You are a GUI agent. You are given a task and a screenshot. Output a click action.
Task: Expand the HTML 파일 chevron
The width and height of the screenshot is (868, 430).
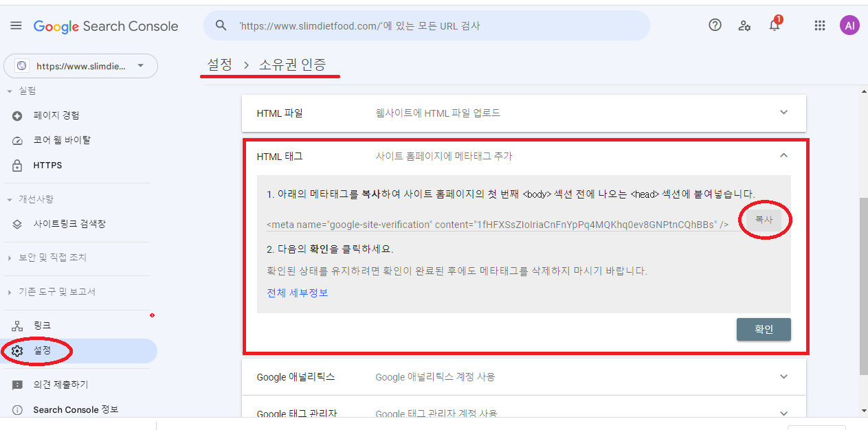pyautogui.click(x=783, y=112)
